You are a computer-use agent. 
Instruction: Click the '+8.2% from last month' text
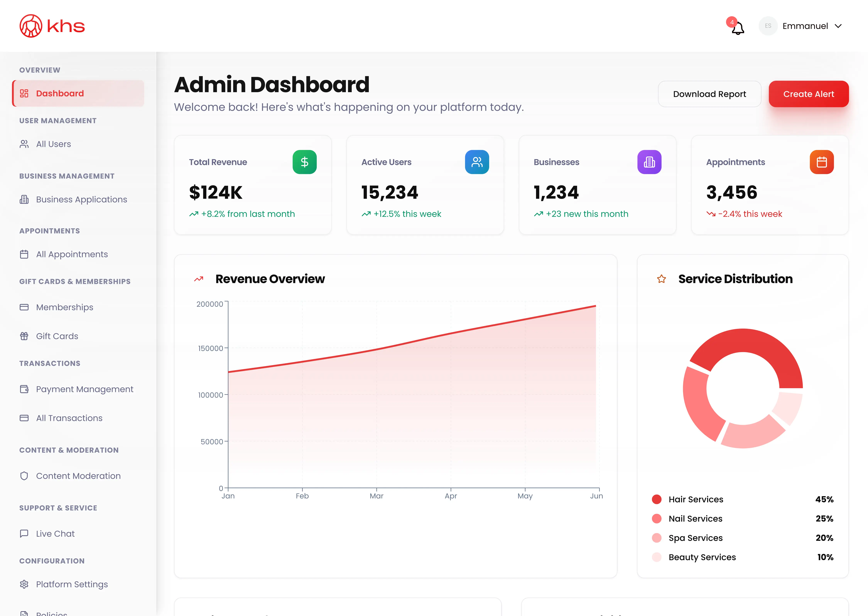click(x=248, y=214)
